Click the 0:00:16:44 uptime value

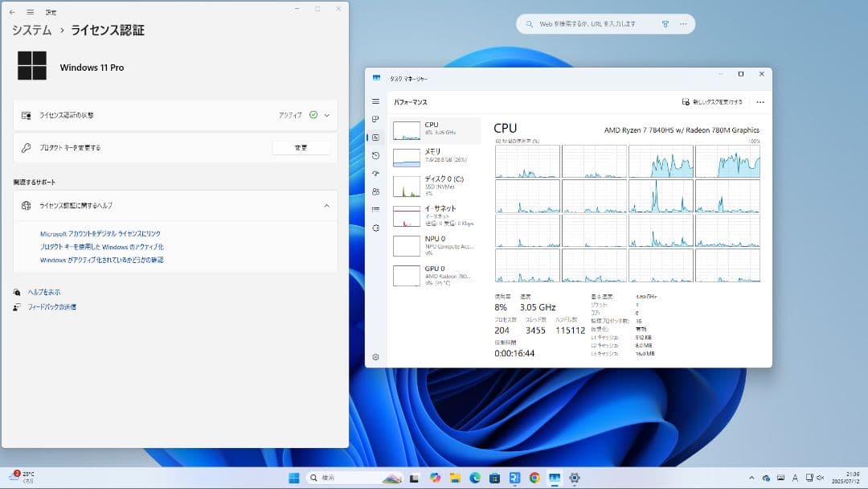point(514,353)
